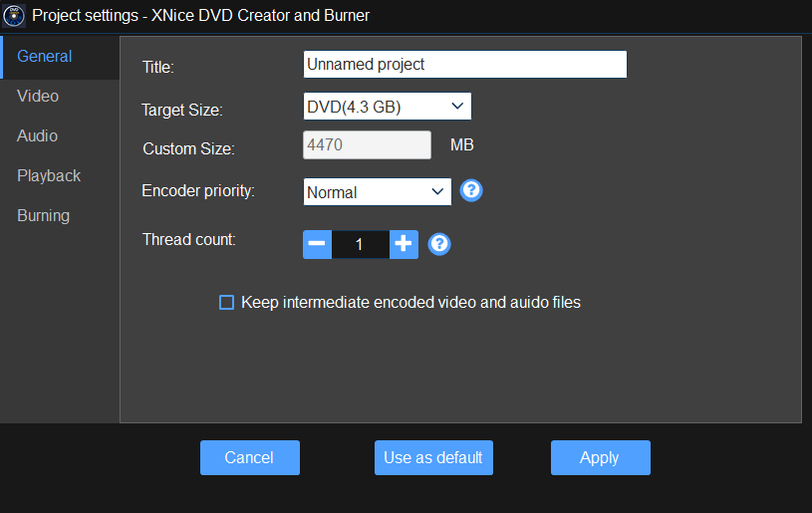Image resolution: width=812 pixels, height=513 pixels.
Task: Open help for Thread count
Action: tap(439, 244)
